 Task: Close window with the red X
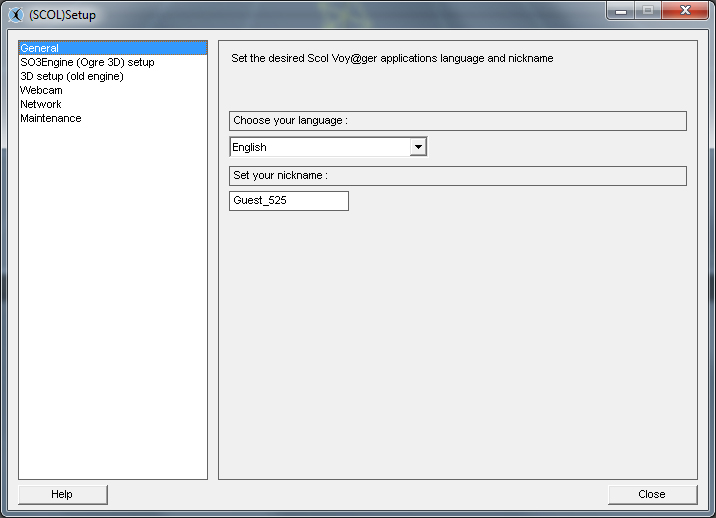(x=685, y=11)
